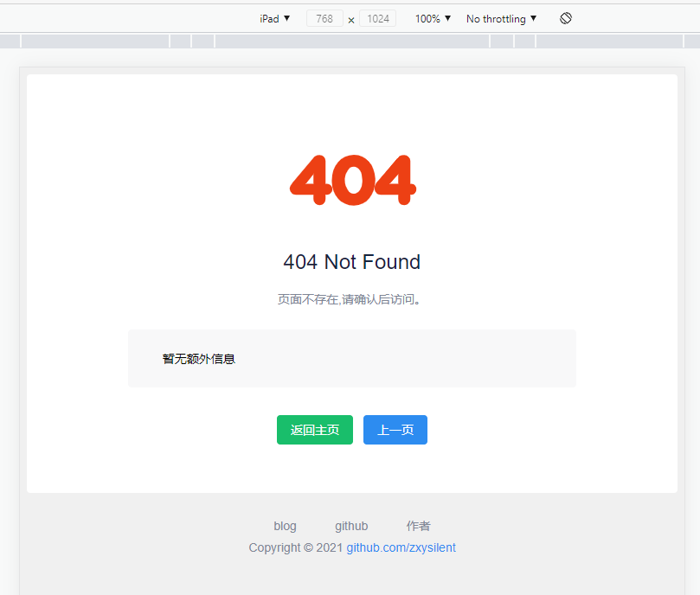700x595 pixels.
Task: Click the github.com/zxysilent copyright link
Action: point(401,547)
